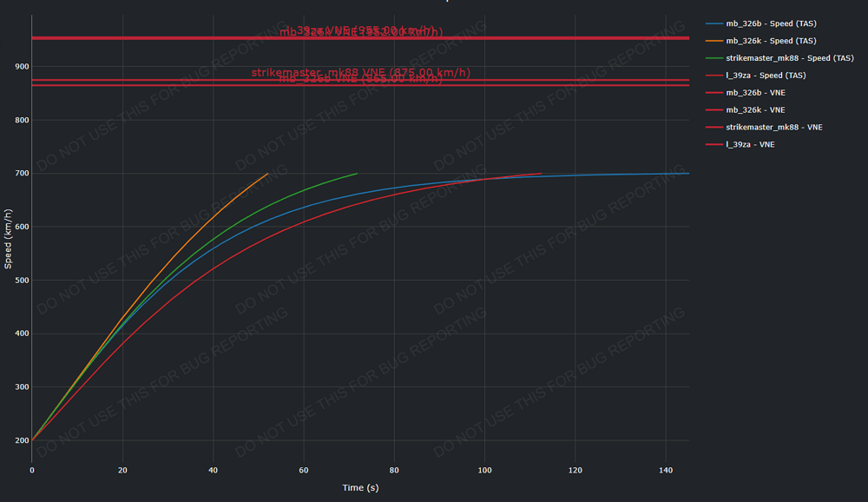868x502 pixels.
Task: Toggle mb_326b VNE line in legend
Action: pos(755,93)
